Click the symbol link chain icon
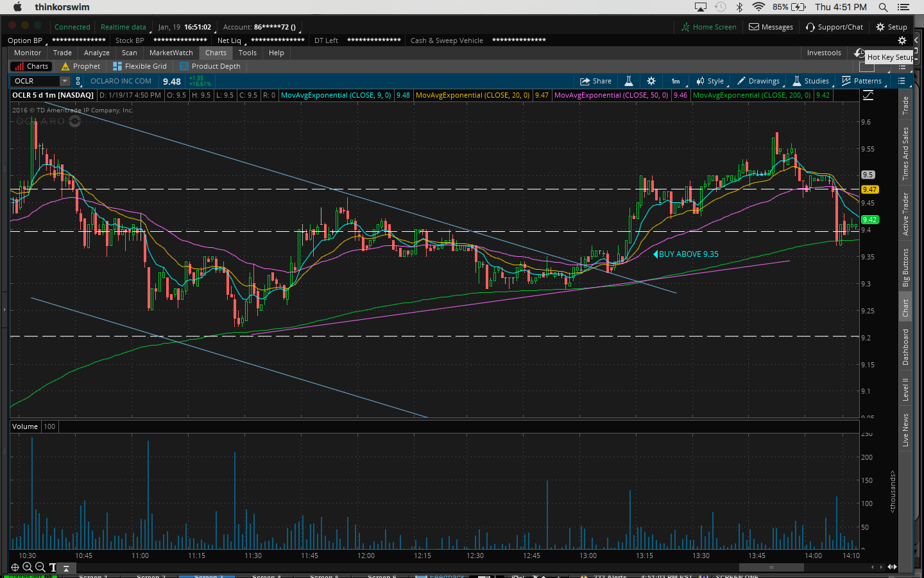This screenshot has width=924, height=578. click(x=78, y=81)
